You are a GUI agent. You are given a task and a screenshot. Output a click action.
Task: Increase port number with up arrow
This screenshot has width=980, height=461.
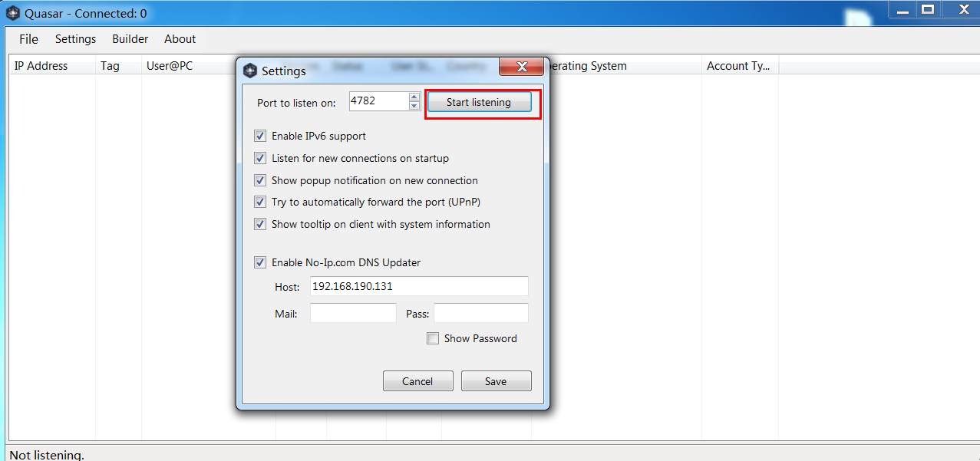[x=414, y=97]
